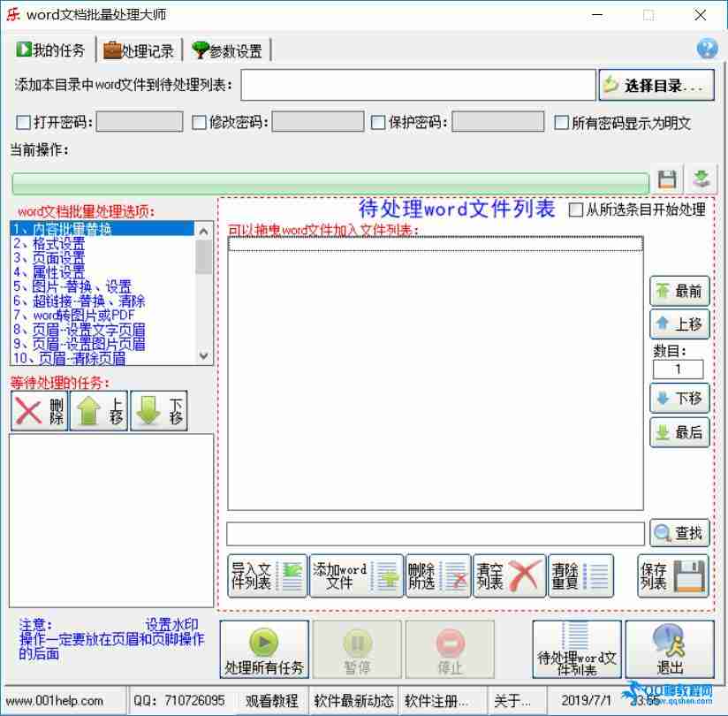Click 软件注册... in status bar
Viewport: 728px width, 716px height.
click(x=436, y=700)
